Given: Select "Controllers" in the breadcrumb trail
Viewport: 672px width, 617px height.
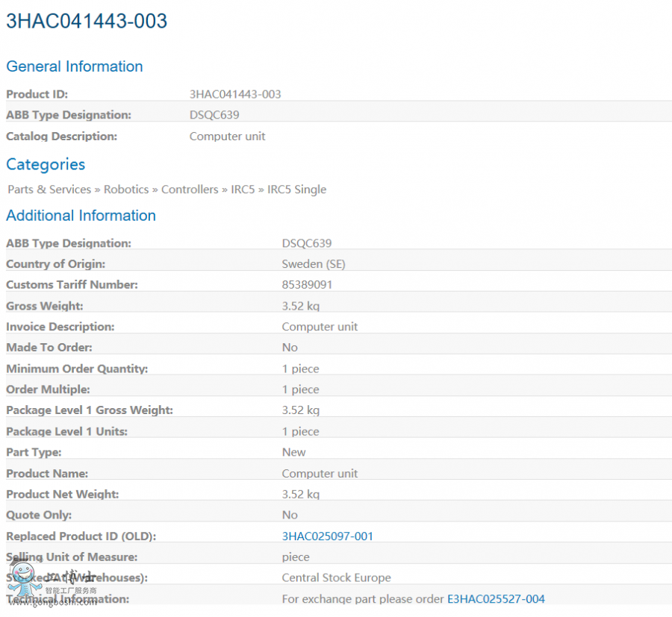Looking at the screenshot, I should tap(190, 189).
